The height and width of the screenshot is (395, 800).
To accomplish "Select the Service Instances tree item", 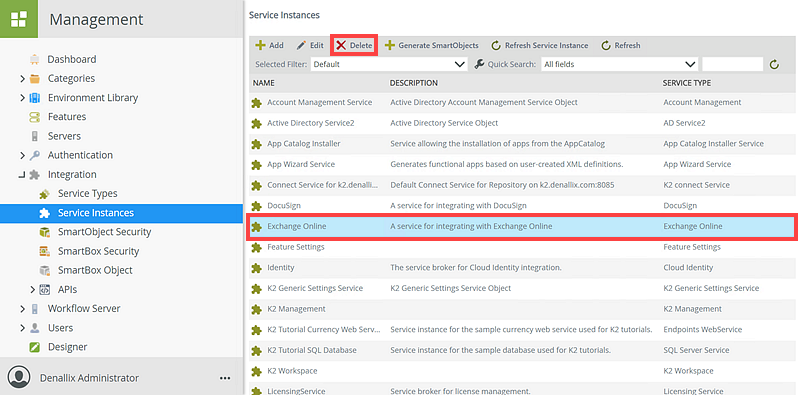I will 121,213.
